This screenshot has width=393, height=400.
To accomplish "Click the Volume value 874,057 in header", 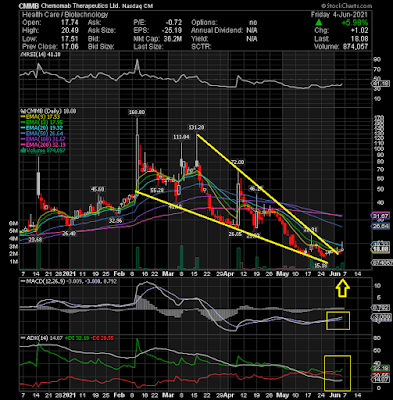I will 355,47.
